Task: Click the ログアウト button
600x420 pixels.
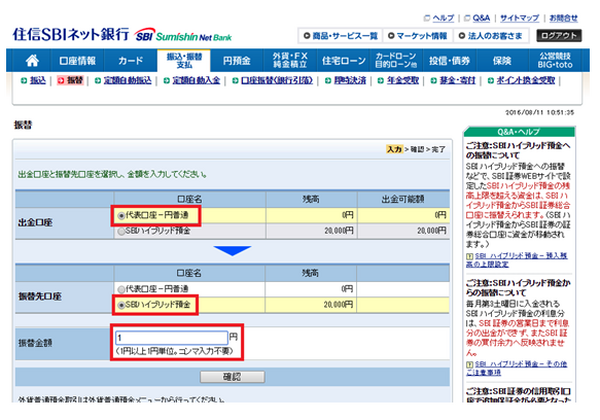Action: (x=559, y=36)
